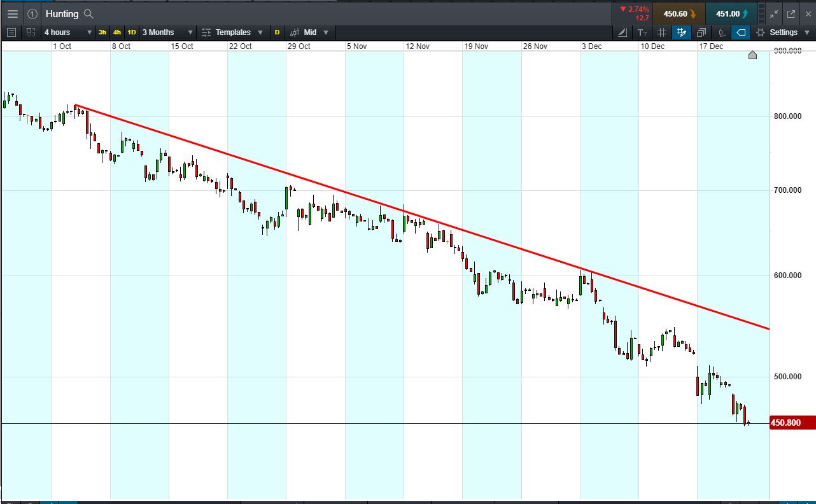This screenshot has height=504, width=816.
Task: Click the 5 Nov date label
Action: click(357, 46)
